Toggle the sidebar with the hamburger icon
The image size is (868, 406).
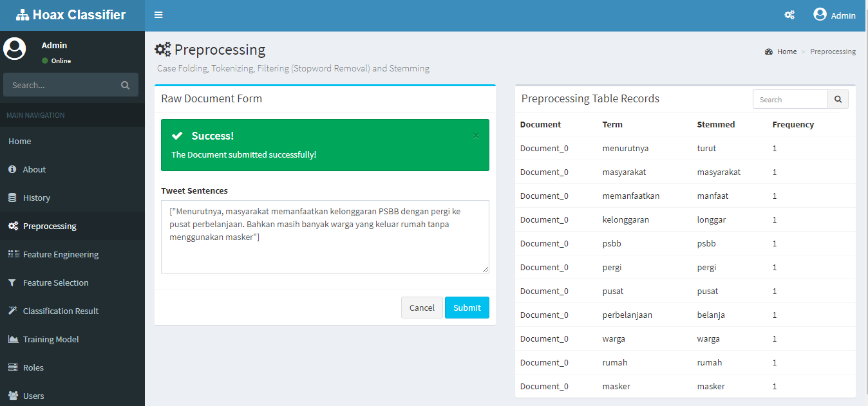158,15
